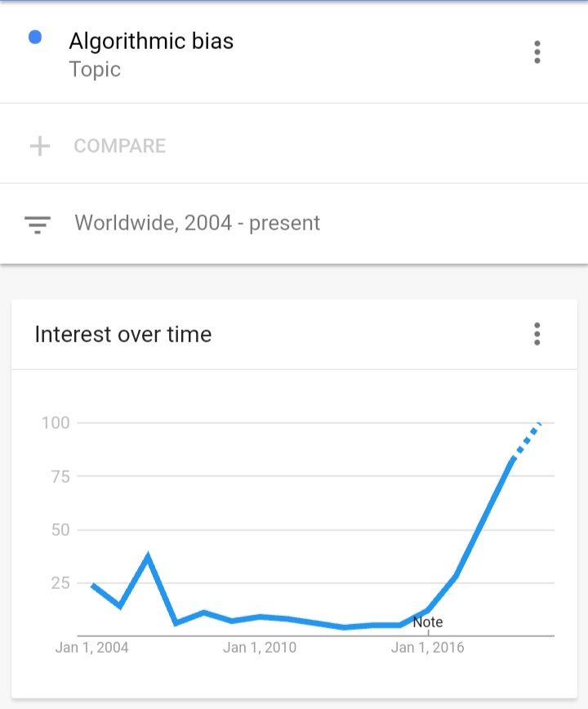
Task: Click the dotted forecast segment of the trend line
Action: pos(525,441)
